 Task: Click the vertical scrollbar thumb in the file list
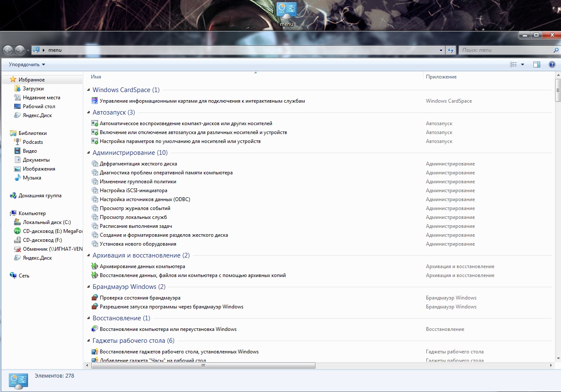pos(558,90)
